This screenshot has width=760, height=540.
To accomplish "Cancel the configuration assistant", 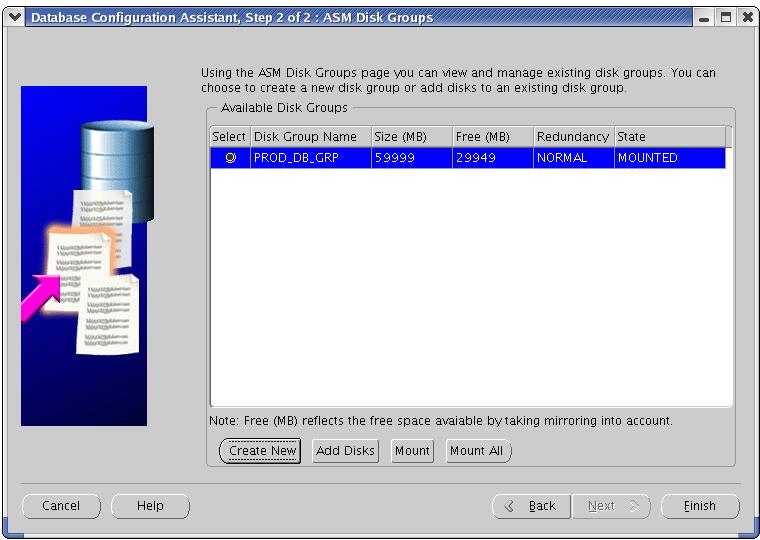I will click(61, 506).
